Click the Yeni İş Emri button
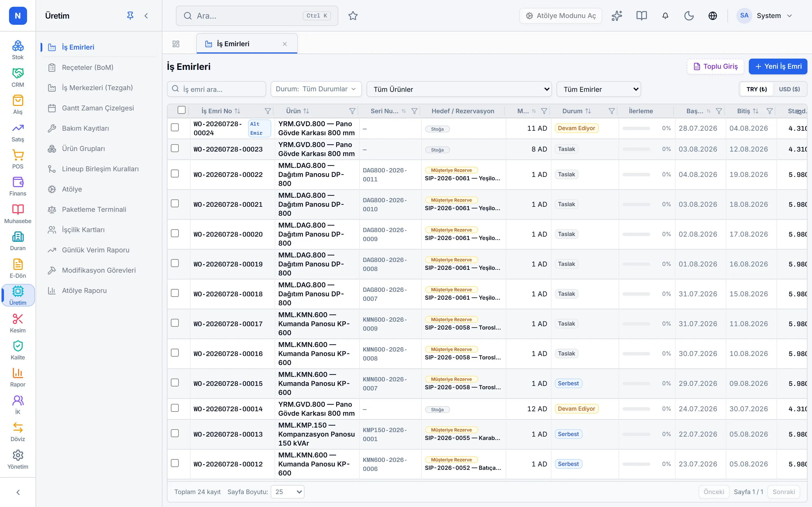This screenshot has height=507, width=812. (x=778, y=66)
